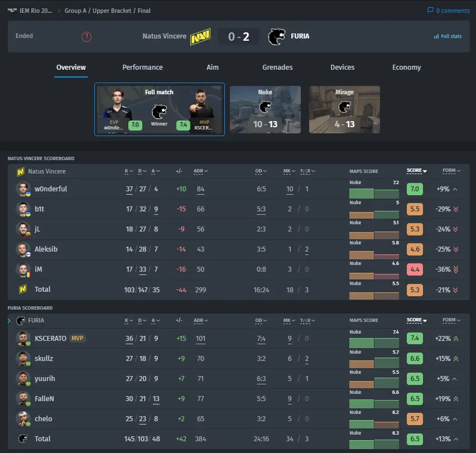
Task: Sort FURIA table by 1vsX column
Action: point(307,320)
